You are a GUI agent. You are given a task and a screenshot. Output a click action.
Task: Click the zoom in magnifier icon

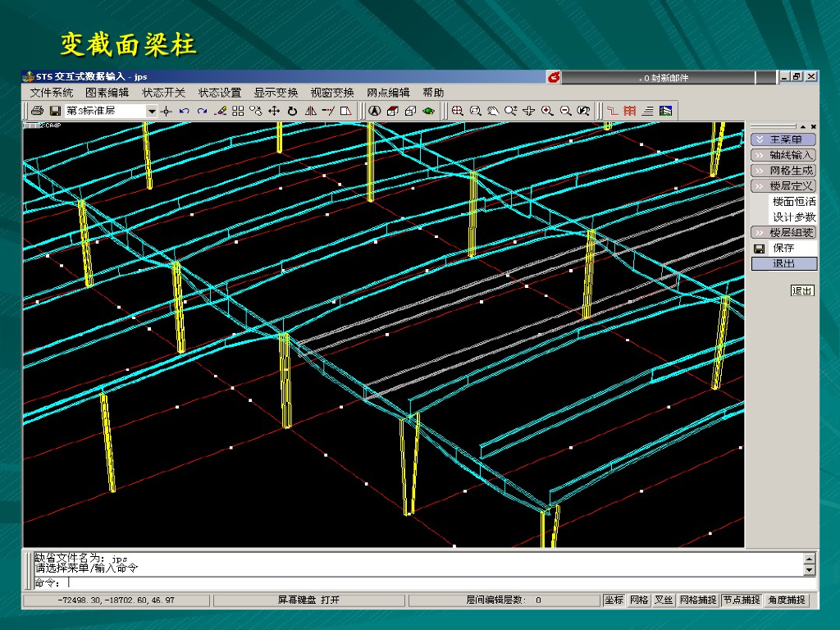click(x=547, y=111)
